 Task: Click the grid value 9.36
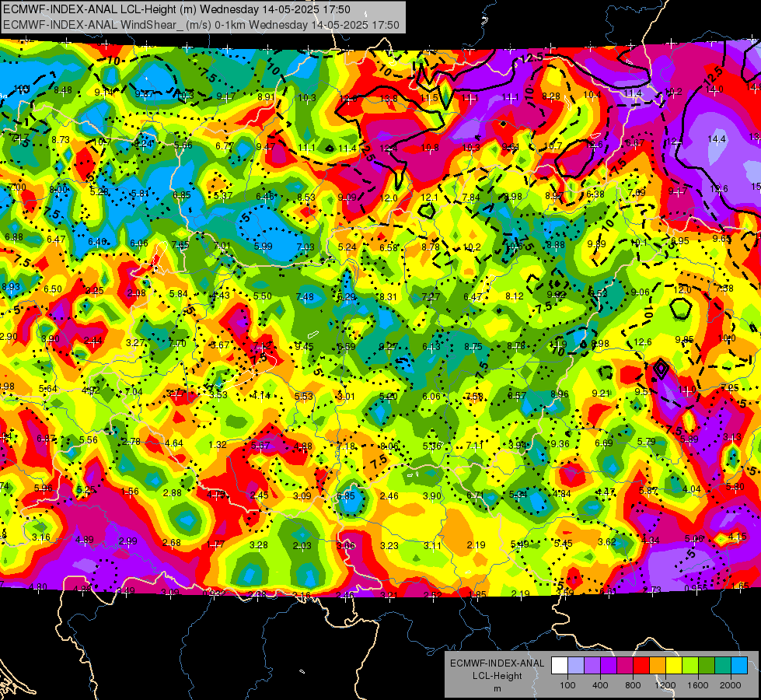pos(560,443)
